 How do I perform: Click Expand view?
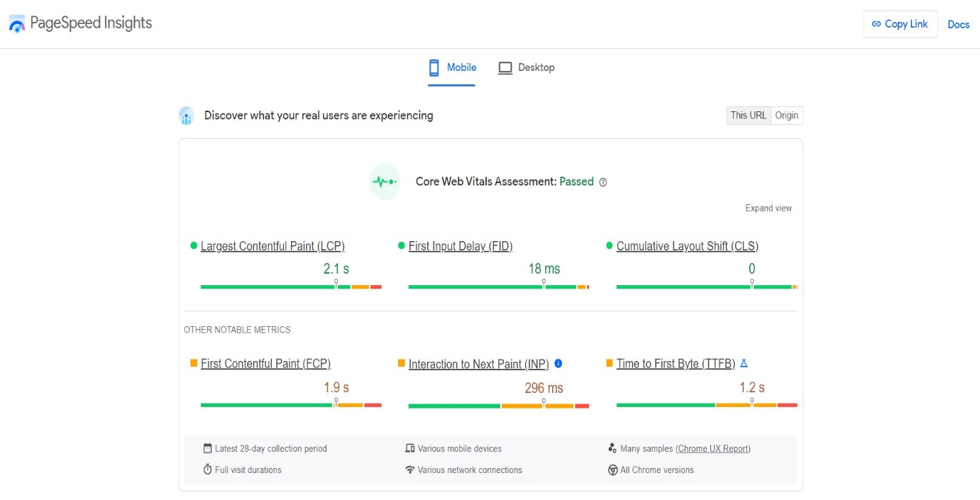tap(769, 208)
